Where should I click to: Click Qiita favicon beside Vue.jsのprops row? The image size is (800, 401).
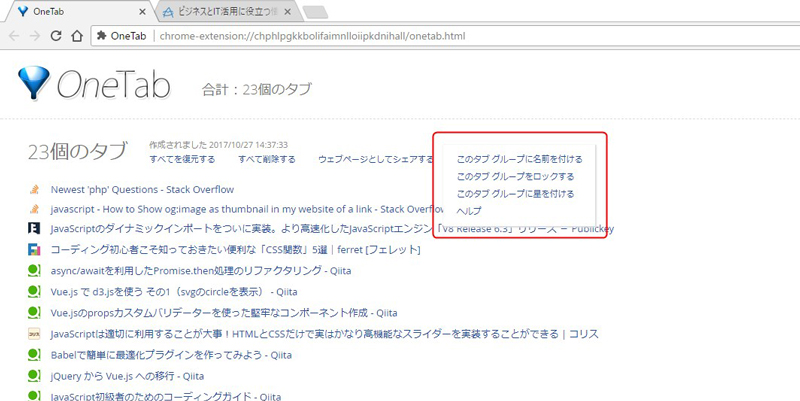pyautogui.click(x=34, y=312)
